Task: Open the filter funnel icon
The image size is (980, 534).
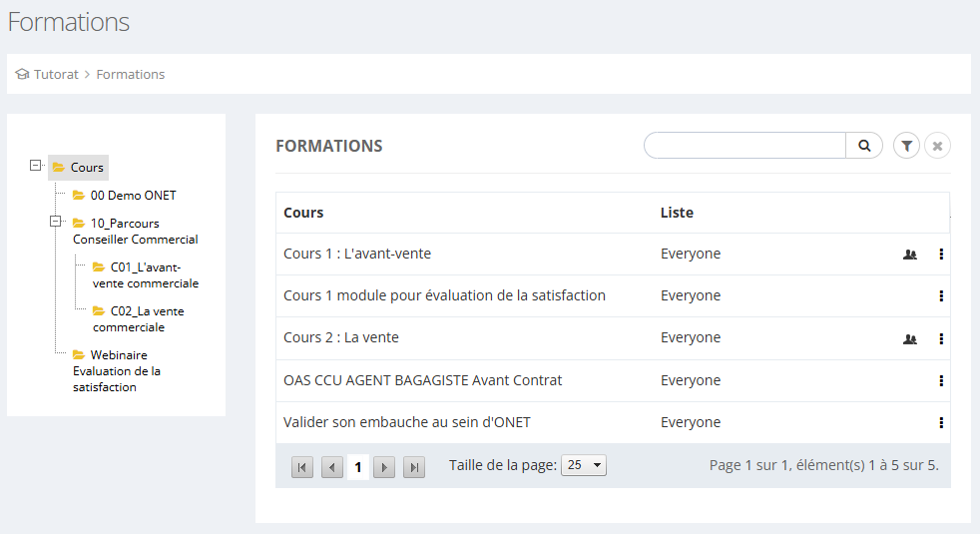Action: [906, 146]
